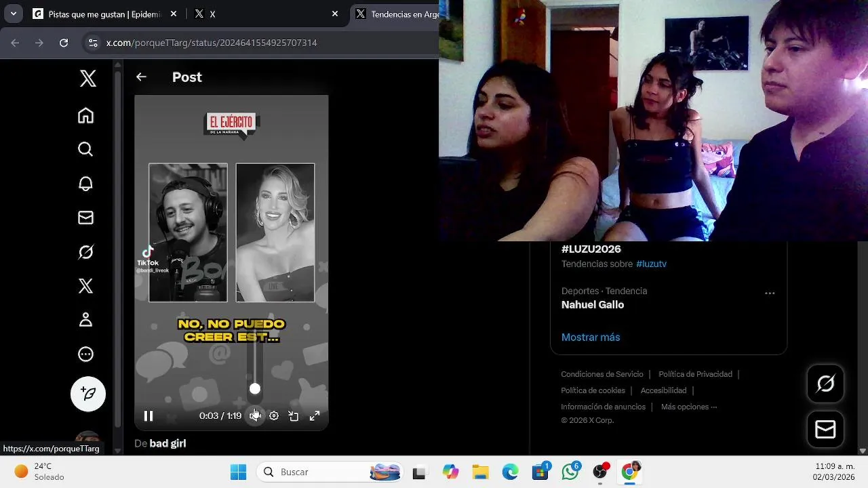
Task: Click the address bar URL
Action: coord(212,43)
